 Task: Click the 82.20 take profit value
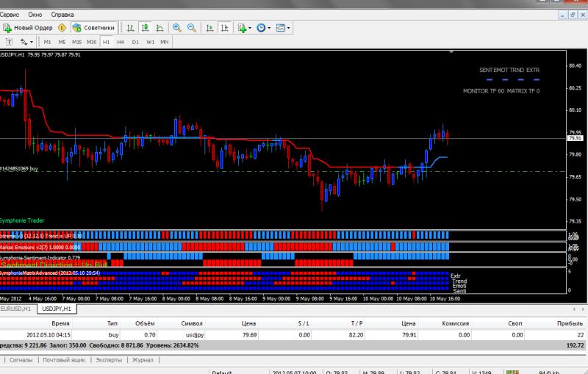(356, 335)
